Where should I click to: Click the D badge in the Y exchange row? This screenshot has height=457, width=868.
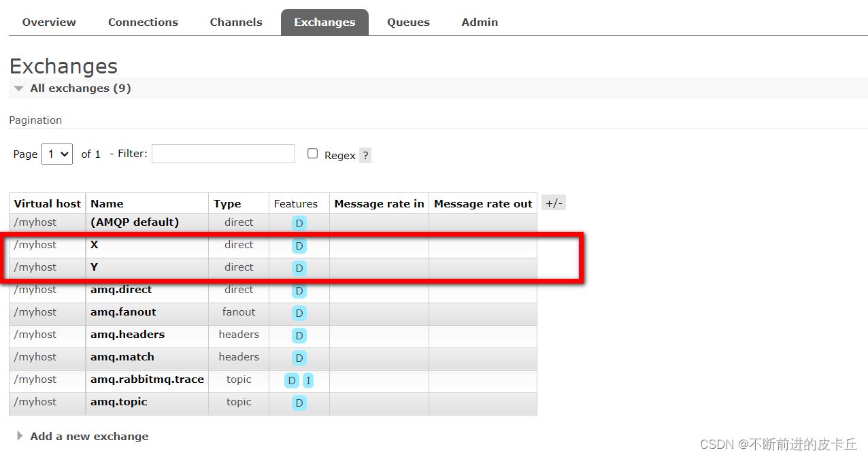[x=299, y=268]
